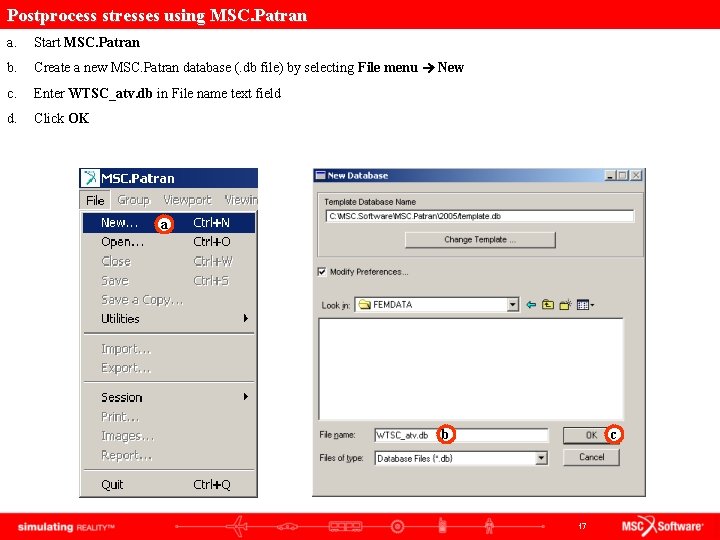Open the view menu icon in New Database
The height and width of the screenshot is (540, 720).
585,304
